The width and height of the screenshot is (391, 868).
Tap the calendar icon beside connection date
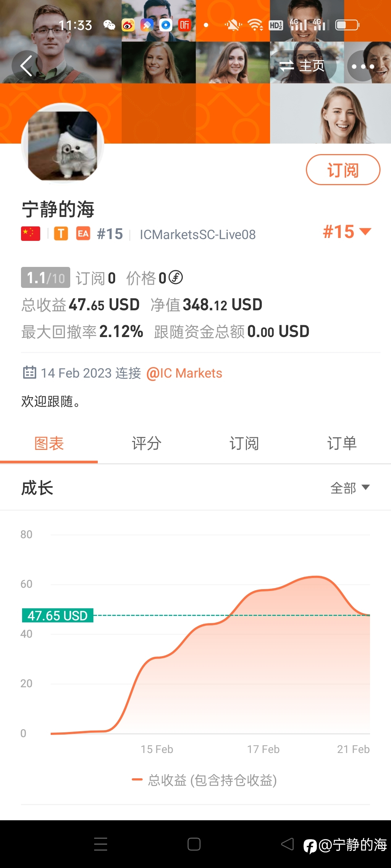pyautogui.click(x=30, y=372)
